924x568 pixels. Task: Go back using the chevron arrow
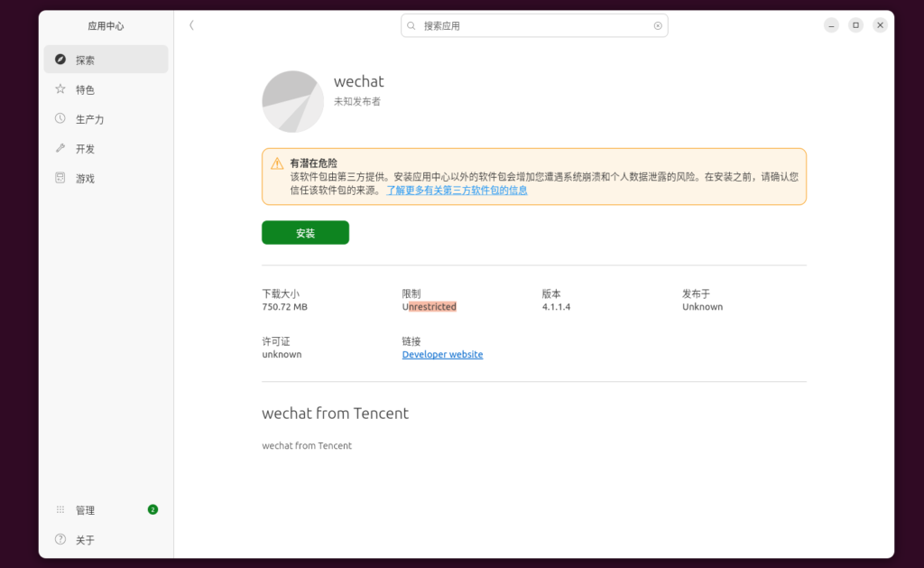coord(191,25)
